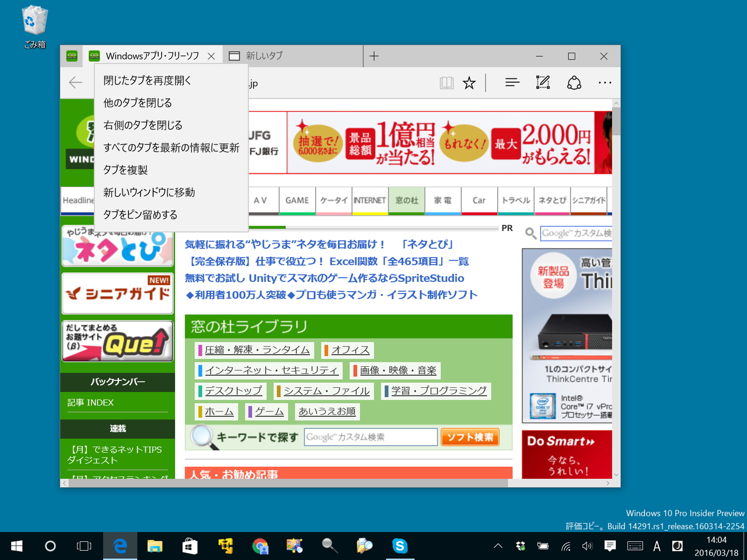Select the Make a Web Note pen icon

click(543, 82)
